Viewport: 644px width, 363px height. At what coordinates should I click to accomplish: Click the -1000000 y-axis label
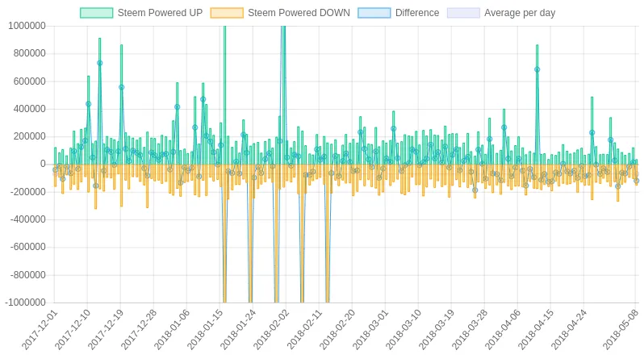click(26, 302)
